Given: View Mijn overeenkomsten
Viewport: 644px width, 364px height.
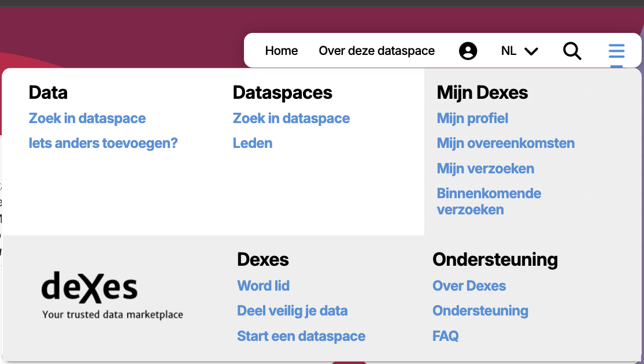Looking at the screenshot, I should 506,143.
